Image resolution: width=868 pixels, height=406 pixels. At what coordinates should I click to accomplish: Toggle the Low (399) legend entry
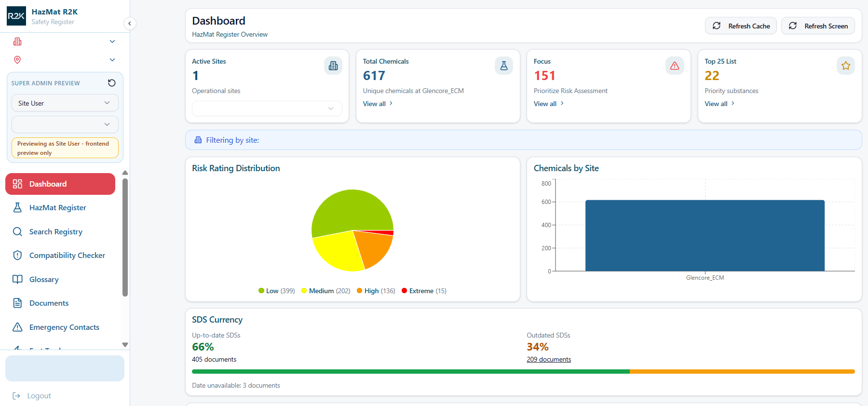[277, 291]
